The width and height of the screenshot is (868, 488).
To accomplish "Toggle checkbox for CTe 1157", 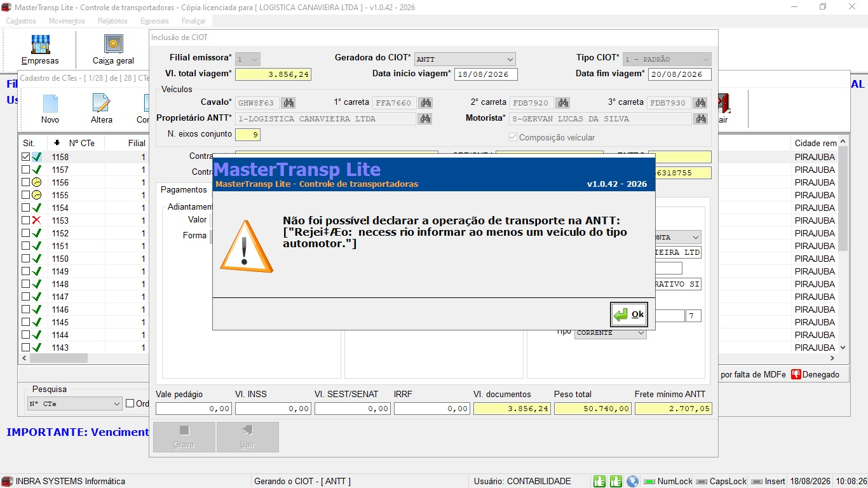I will 25,170.
